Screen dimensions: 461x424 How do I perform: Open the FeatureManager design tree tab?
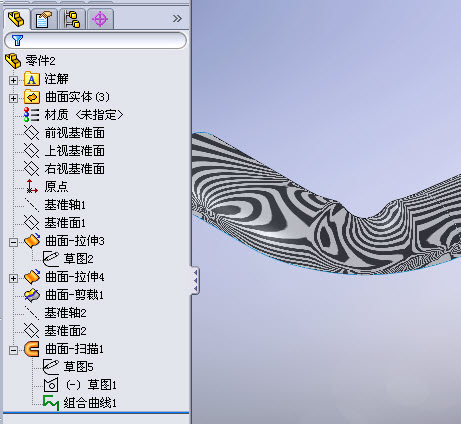(x=17, y=19)
